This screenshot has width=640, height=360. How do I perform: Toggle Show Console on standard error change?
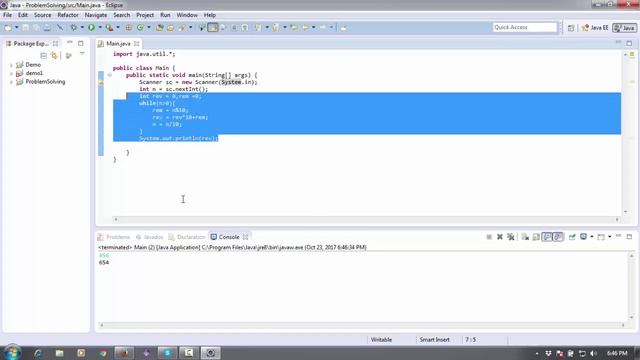pyautogui.click(x=558, y=237)
